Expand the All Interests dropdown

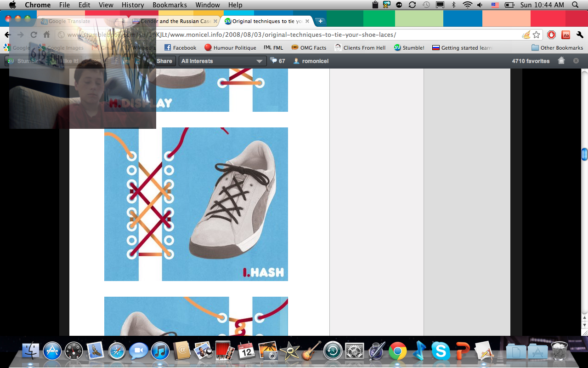(x=222, y=61)
